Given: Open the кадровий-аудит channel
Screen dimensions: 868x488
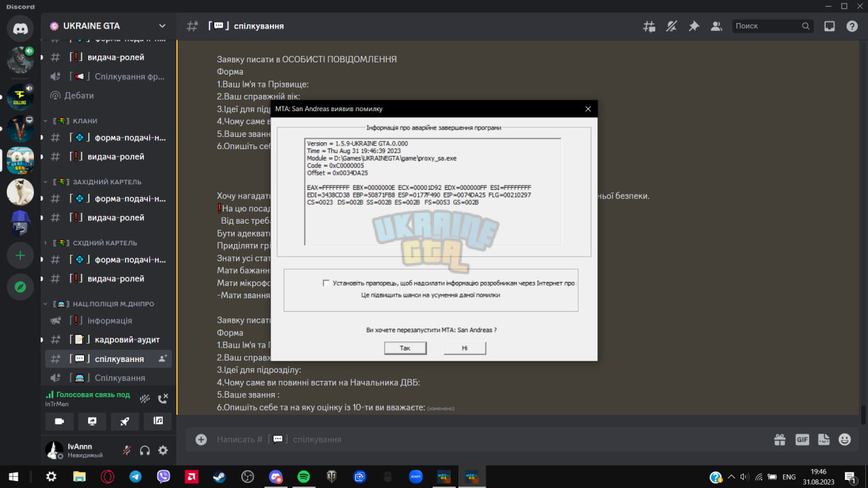Looking at the screenshot, I should pyautogui.click(x=108, y=340).
